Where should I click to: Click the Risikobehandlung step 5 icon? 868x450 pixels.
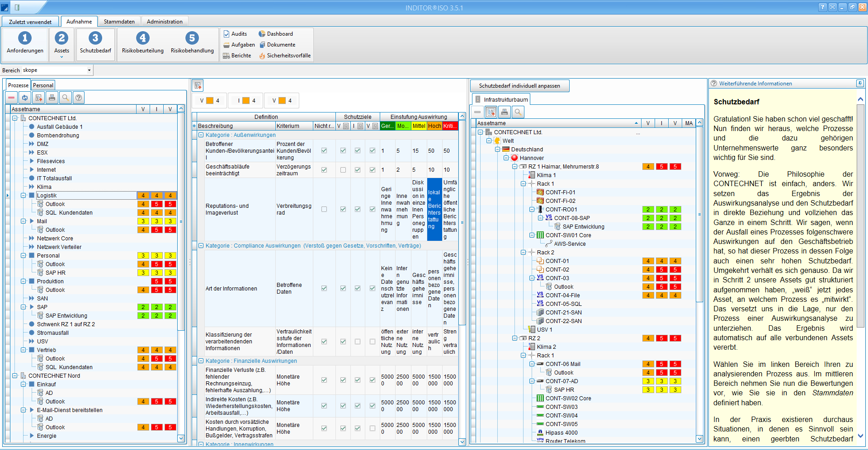click(x=192, y=38)
